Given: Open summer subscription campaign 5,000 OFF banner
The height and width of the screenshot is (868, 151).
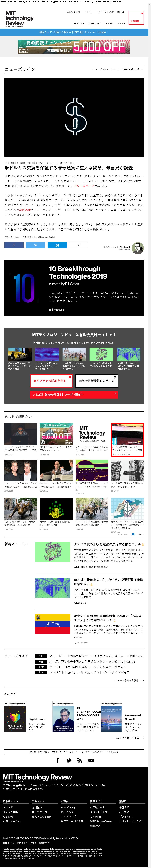Looking at the screenshot, I should click(x=74, y=47).
